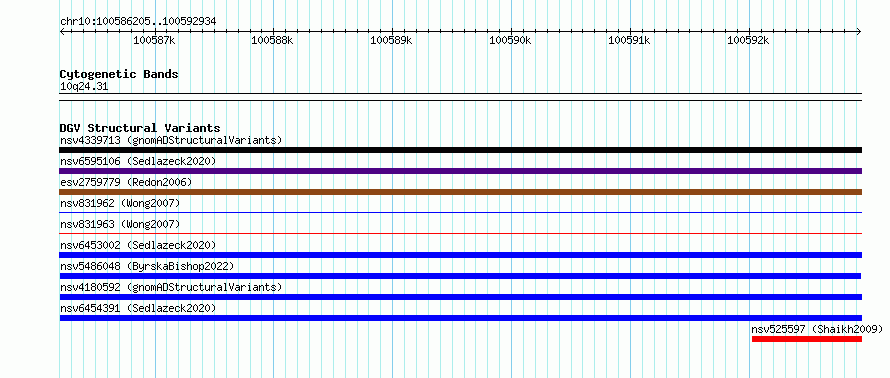Image resolution: width=890 pixels, height=378 pixels.
Task: Click the nsv6453002 (Sedlazeck2020) label
Action: pyautogui.click(x=138, y=245)
